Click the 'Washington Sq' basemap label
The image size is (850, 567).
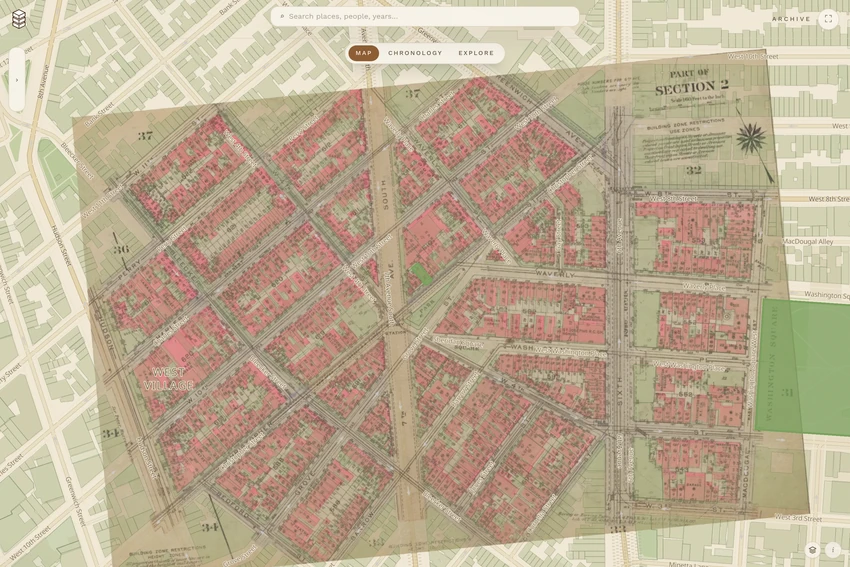tap(827, 295)
